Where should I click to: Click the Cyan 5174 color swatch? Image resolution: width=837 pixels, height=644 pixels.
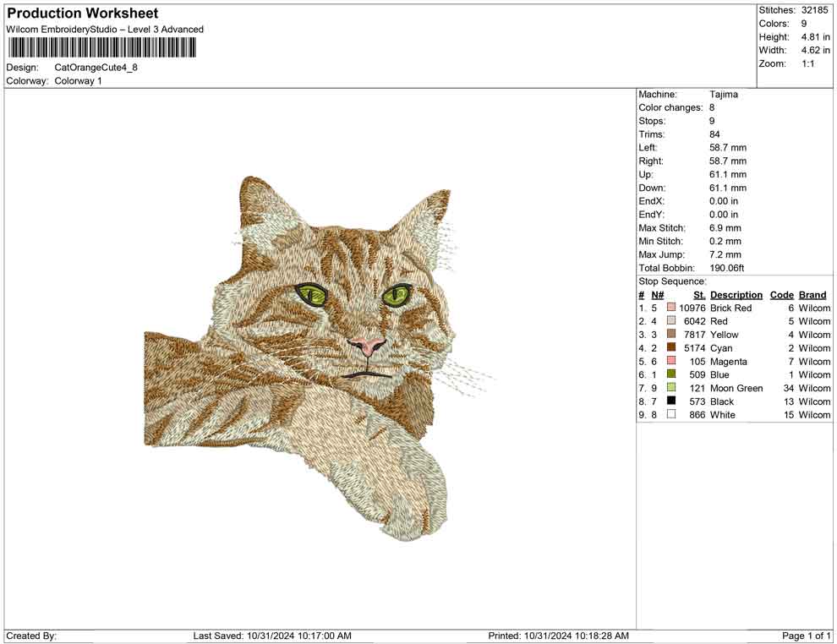coord(670,347)
